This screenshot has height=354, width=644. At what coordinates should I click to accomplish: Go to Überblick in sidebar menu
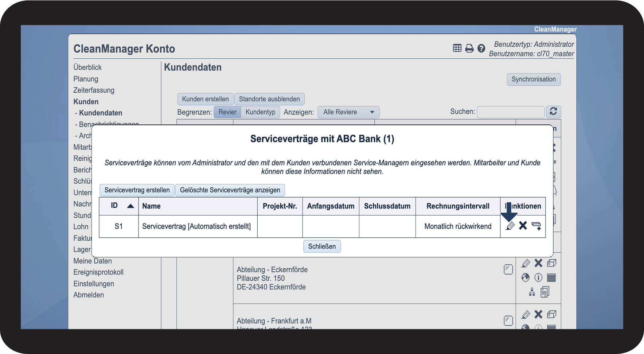tap(87, 67)
